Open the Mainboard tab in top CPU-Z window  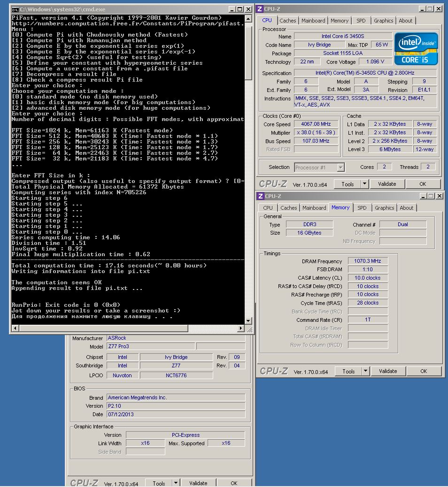click(313, 21)
